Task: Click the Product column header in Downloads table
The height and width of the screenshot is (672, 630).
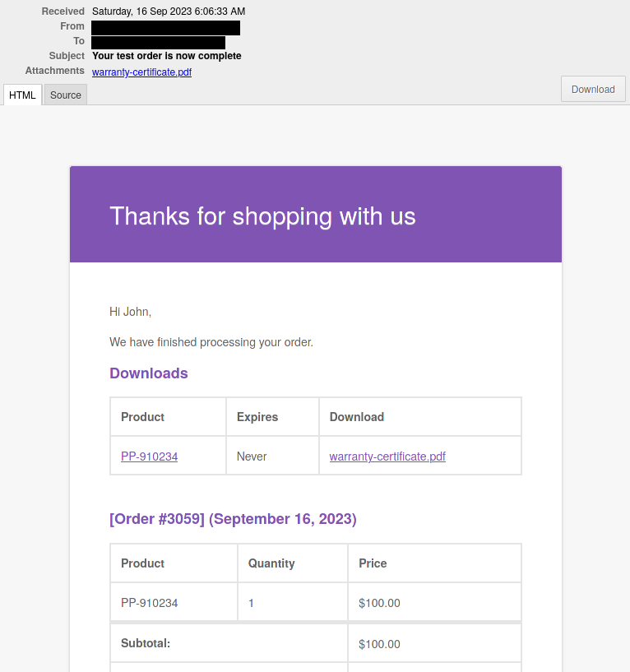Action: point(142,416)
